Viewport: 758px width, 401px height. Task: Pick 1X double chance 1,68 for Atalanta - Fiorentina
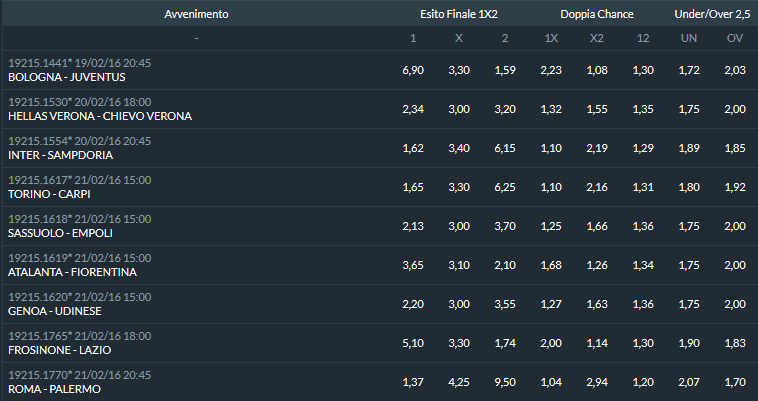point(551,265)
